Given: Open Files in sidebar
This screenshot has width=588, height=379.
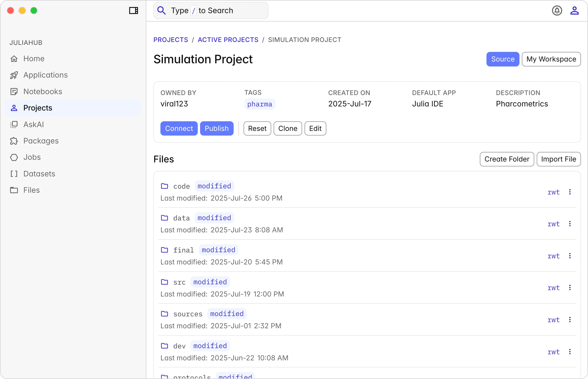Looking at the screenshot, I should (73, 190).
